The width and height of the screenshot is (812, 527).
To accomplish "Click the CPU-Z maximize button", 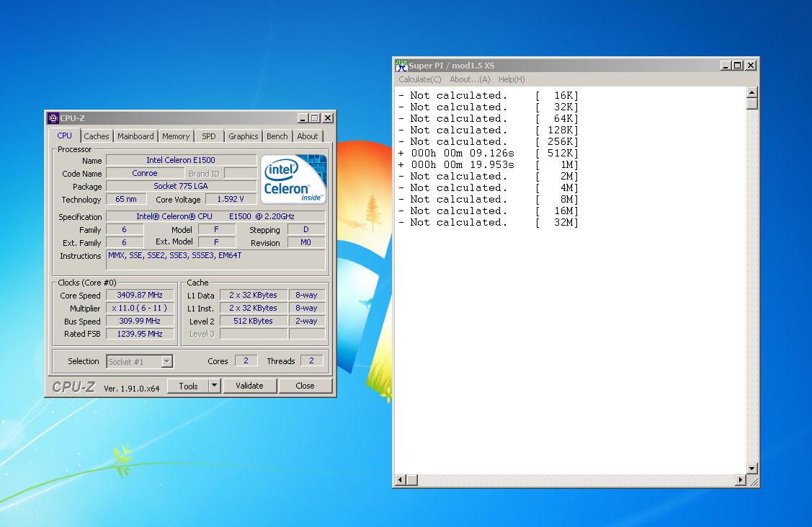I will 315,118.
